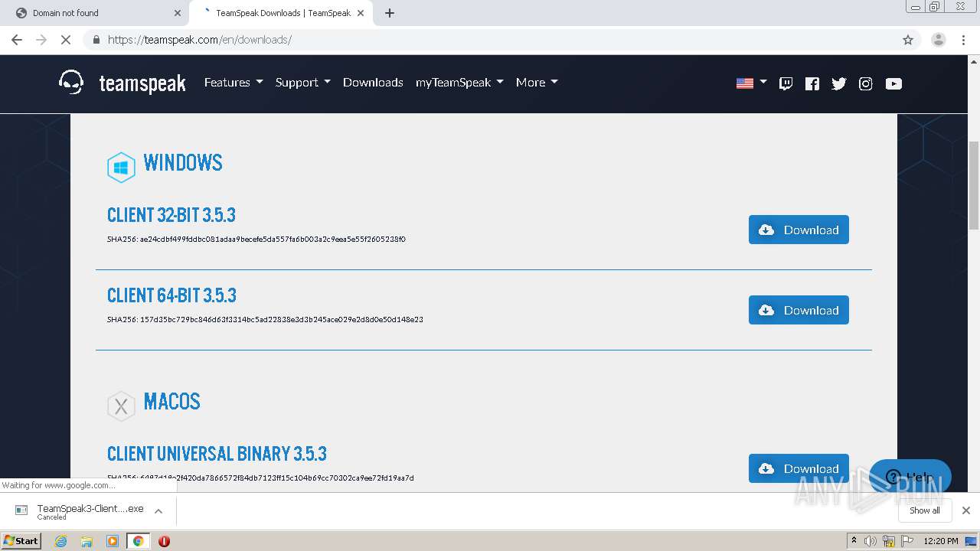Open Internet Explorer from the taskbar
Viewport: 980px width, 551px height.
pyautogui.click(x=61, y=541)
